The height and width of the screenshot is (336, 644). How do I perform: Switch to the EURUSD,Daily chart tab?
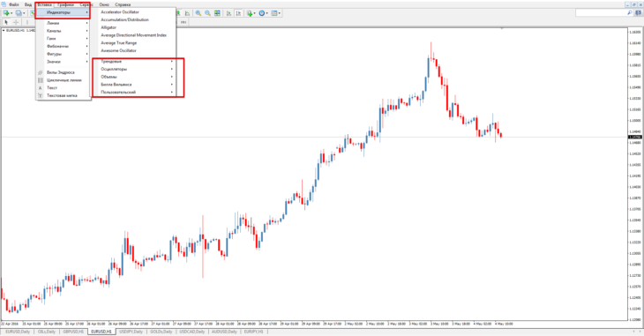coord(18,332)
